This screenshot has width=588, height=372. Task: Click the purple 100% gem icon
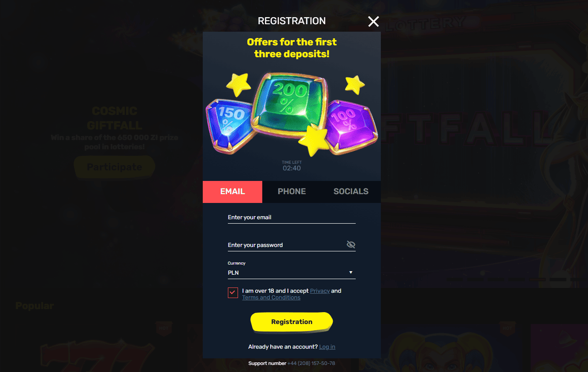[351, 125]
